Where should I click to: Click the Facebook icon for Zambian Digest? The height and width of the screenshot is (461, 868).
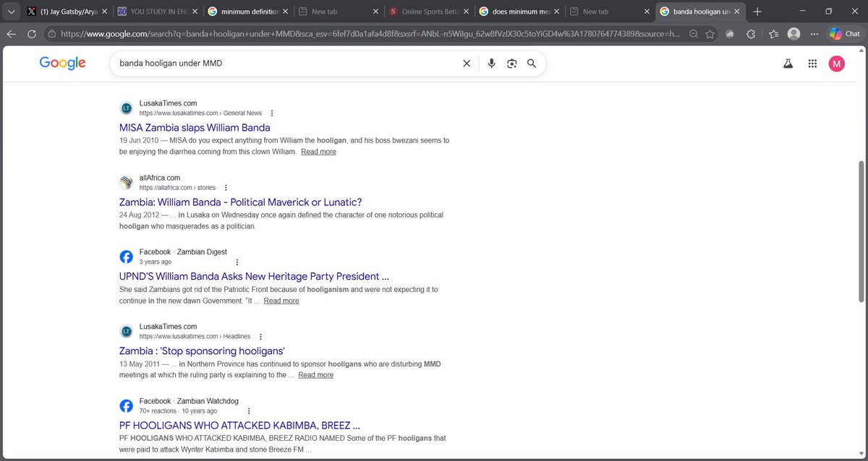point(126,257)
